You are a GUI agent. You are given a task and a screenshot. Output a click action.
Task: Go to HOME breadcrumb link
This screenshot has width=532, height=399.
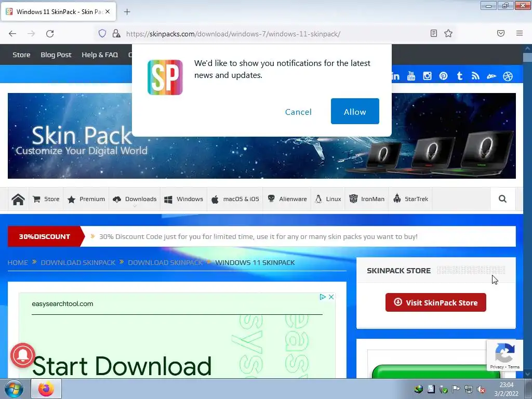click(18, 262)
